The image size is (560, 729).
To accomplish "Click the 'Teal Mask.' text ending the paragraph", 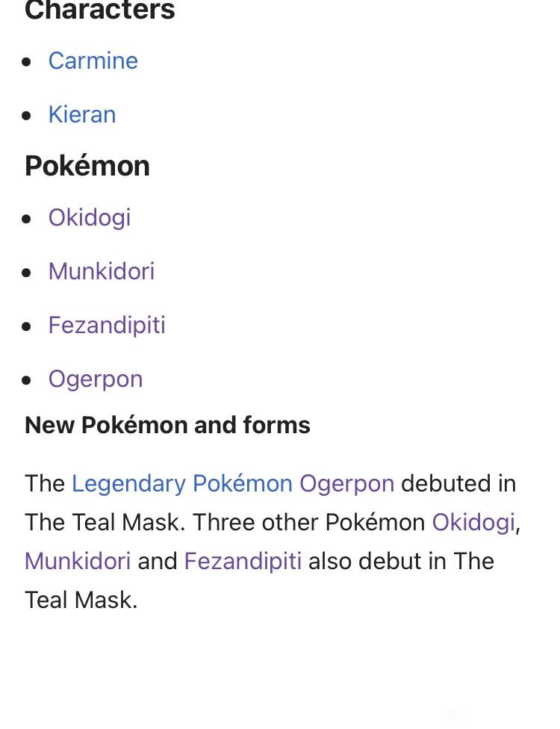I will (x=81, y=601).
